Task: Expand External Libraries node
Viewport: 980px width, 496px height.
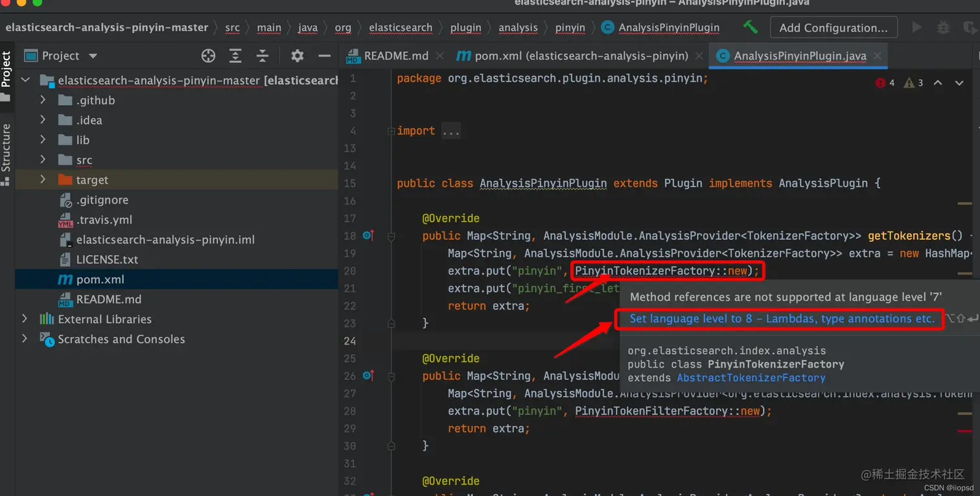Action: (25, 319)
